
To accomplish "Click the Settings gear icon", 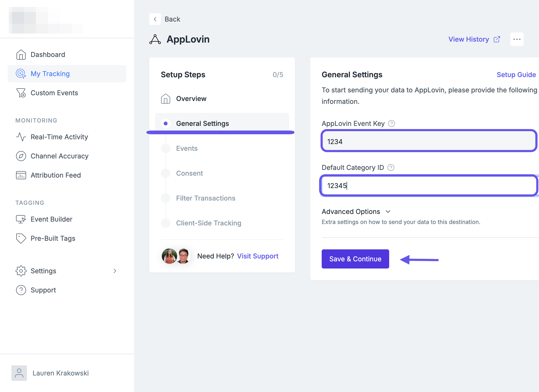I will coord(21,271).
